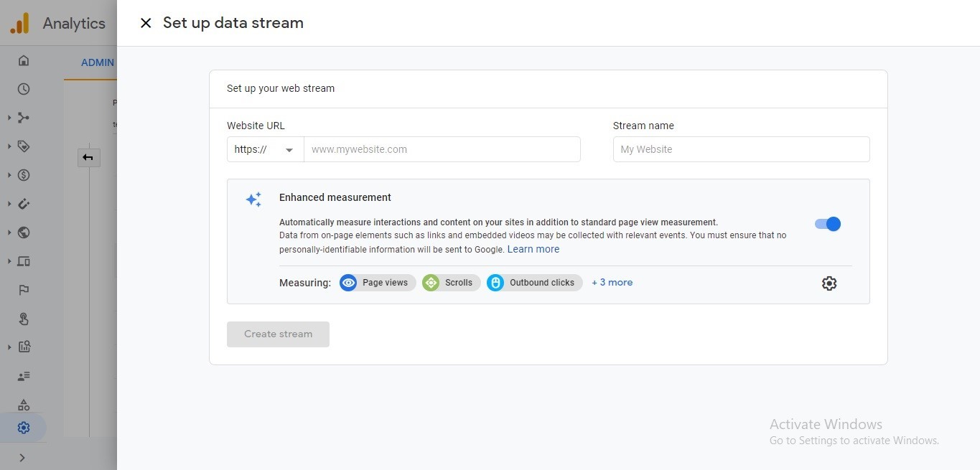Show the + 3 more measurements
The height and width of the screenshot is (470, 980).
[x=612, y=283]
